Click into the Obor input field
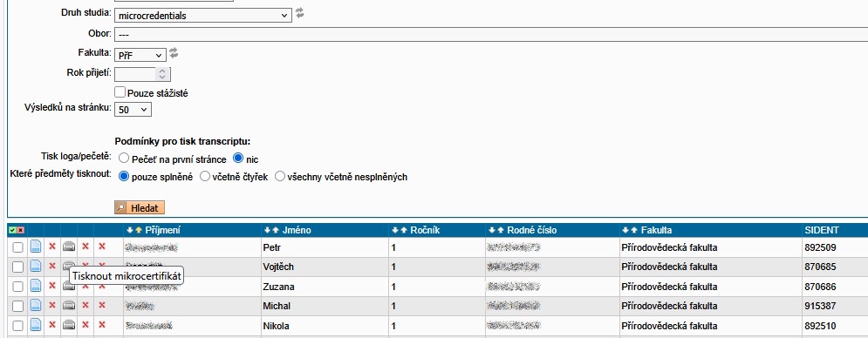Viewport: 868px width, 338px height. tap(491, 34)
